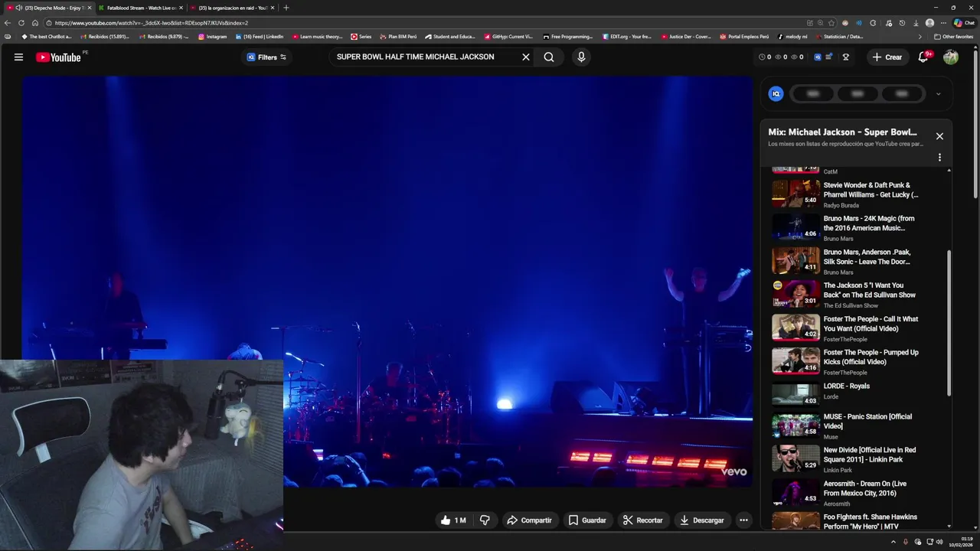Open playlist options three-dot menu
980x551 pixels.
tap(939, 158)
